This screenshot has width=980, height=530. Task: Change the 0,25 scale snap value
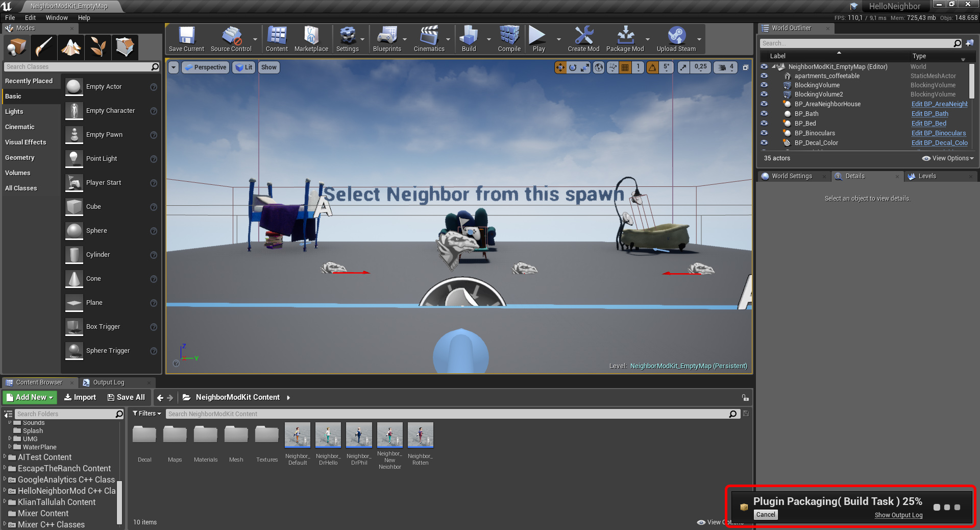tap(701, 67)
